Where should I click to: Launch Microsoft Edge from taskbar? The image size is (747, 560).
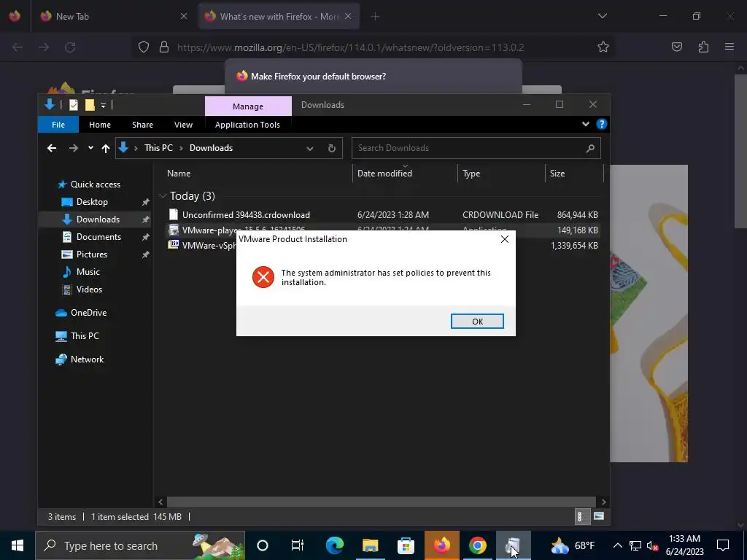click(334, 545)
